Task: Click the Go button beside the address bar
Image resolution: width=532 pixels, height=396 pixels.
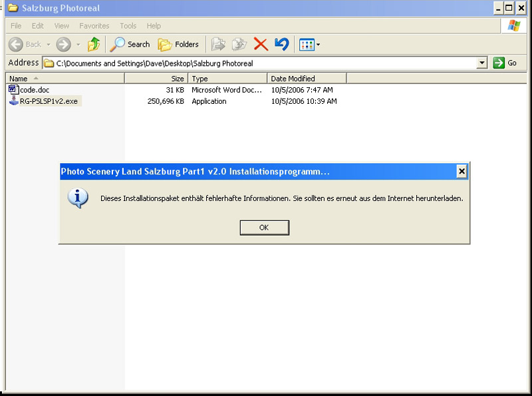Action: tap(505, 63)
